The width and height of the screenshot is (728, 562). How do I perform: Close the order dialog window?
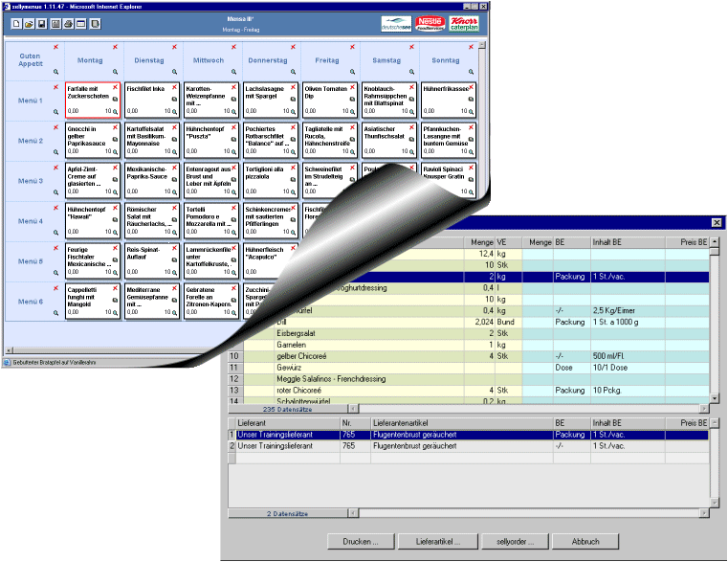click(717, 223)
